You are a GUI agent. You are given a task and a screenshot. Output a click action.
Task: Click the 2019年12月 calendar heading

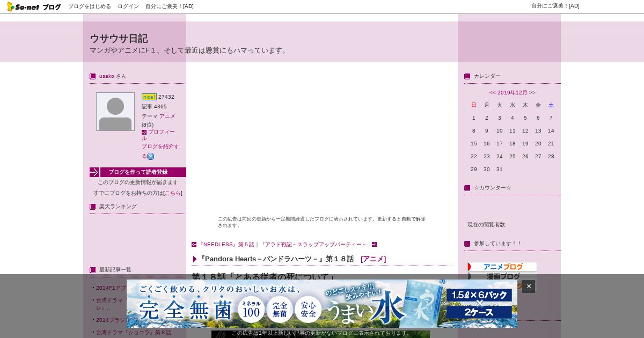point(513,93)
